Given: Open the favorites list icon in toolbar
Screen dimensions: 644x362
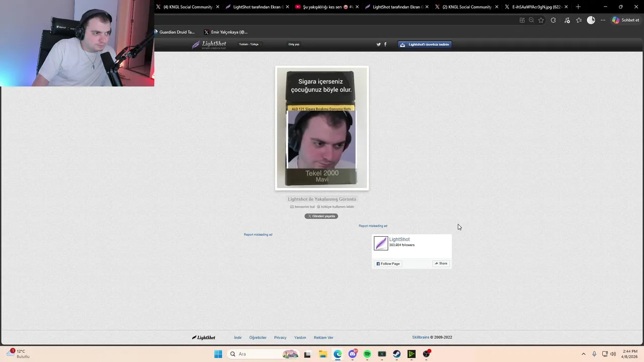Looking at the screenshot, I should pos(579,20).
